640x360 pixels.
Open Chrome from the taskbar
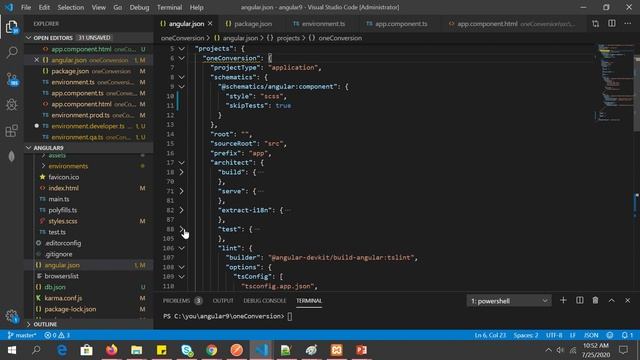click(211, 350)
